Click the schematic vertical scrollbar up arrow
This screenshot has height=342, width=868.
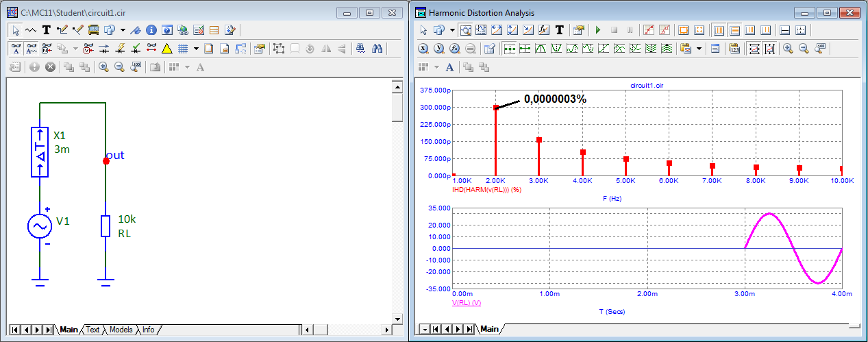pos(397,86)
